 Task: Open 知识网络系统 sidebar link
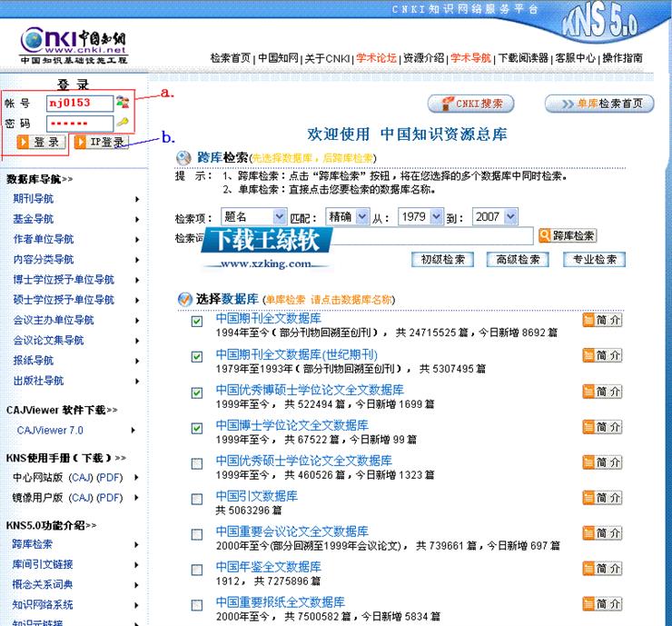click(x=43, y=605)
